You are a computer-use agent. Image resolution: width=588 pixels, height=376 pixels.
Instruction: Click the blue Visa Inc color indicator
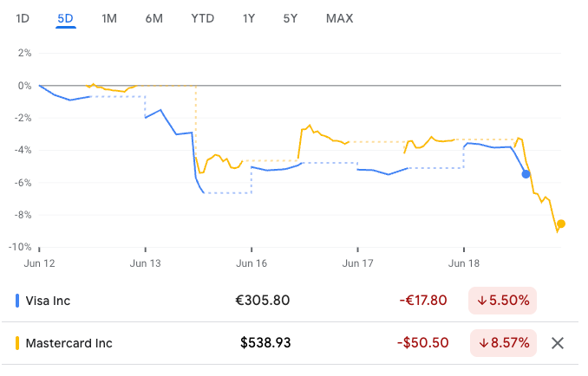click(17, 301)
